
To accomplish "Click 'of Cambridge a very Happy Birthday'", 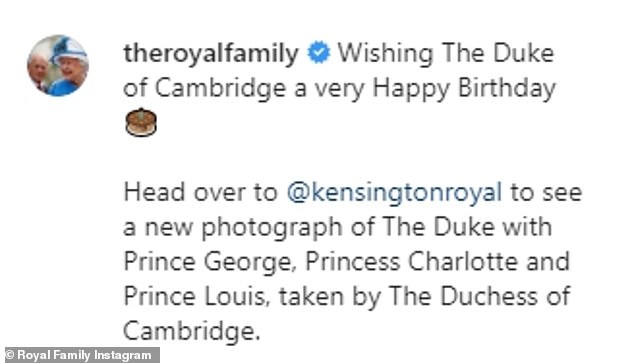I will (x=339, y=88).
